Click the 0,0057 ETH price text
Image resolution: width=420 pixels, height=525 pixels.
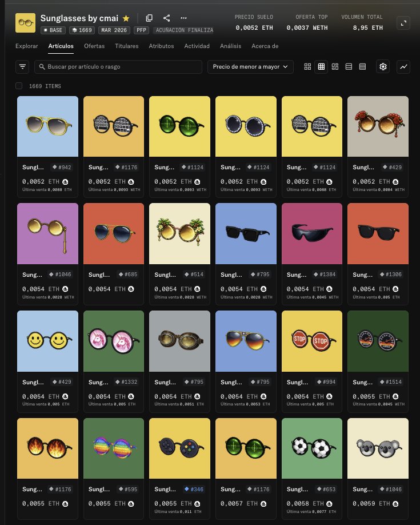[239, 504]
